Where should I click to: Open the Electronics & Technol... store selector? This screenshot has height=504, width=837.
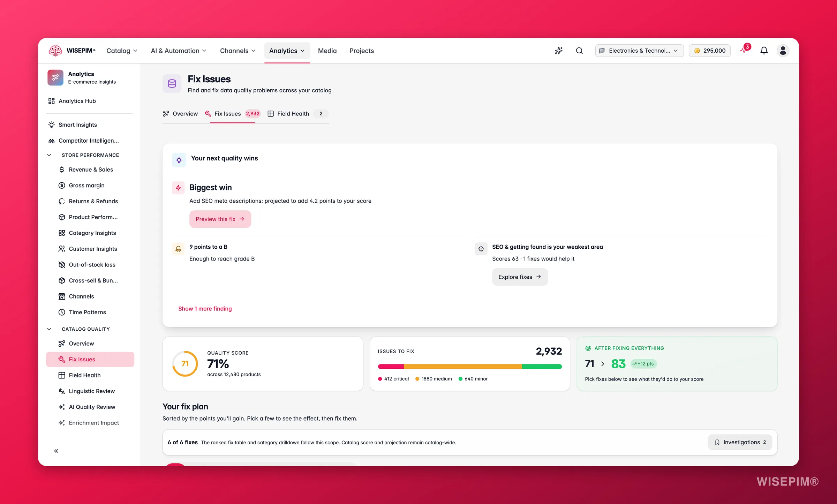[x=639, y=51]
